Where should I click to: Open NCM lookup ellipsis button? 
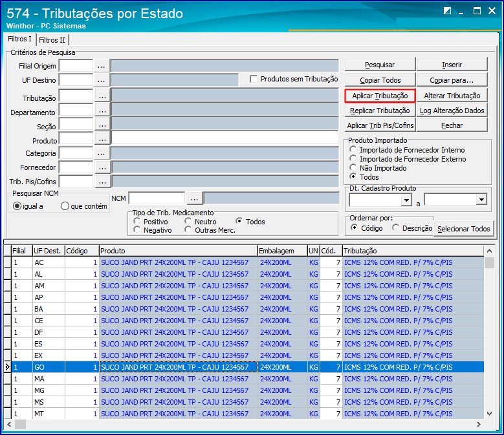point(195,198)
